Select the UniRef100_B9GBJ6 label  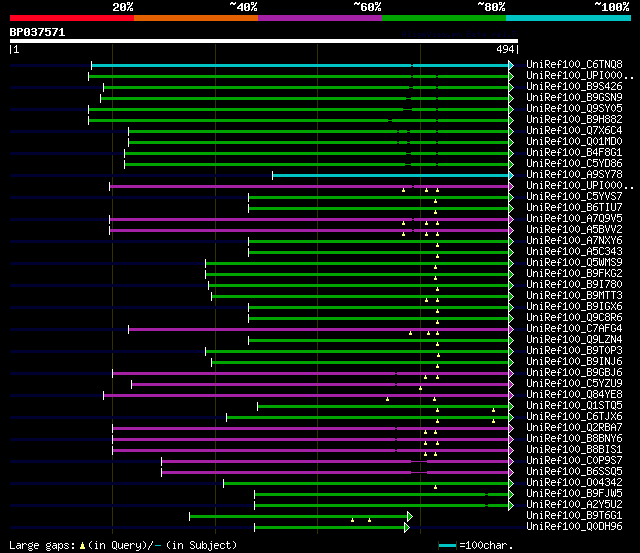(x=574, y=373)
